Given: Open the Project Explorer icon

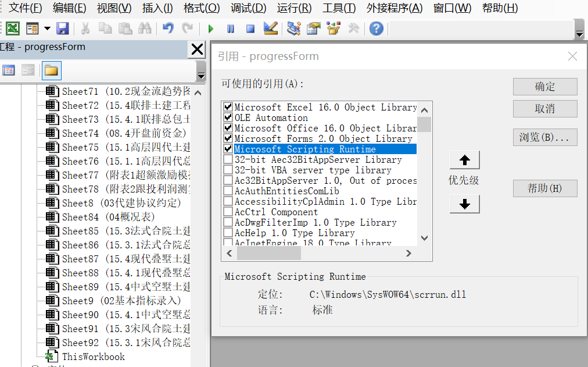Looking at the screenshot, I should coord(293,28).
